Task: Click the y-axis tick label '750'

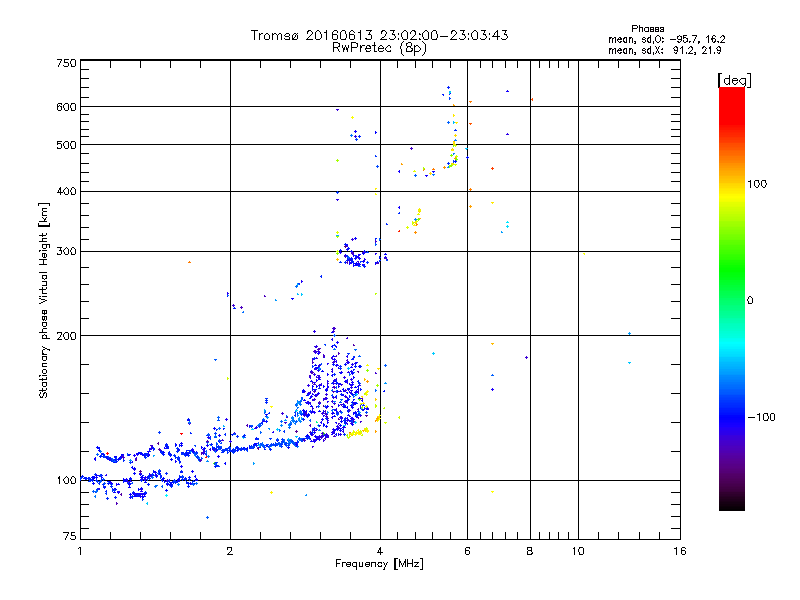Action: (66, 63)
